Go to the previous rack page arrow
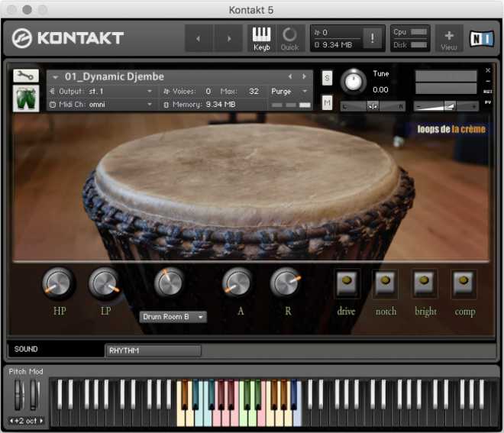This screenshot has height=433, width=504. point(199,39)
